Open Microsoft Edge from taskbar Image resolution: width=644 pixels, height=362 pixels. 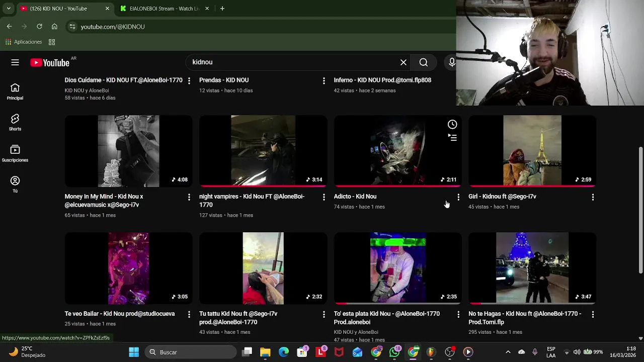pos(284,352)
